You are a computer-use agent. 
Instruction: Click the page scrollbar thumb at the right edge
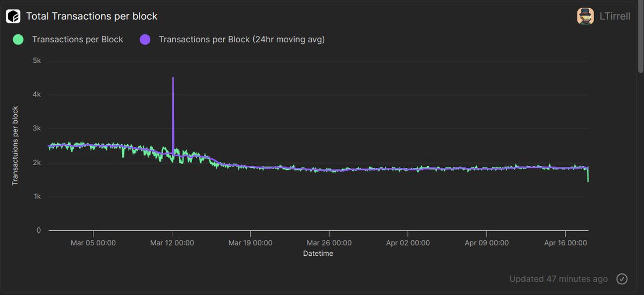[640, 36]
